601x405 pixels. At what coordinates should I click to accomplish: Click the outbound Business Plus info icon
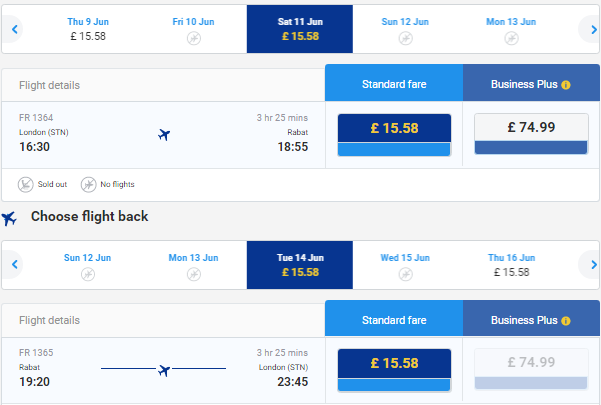(x=566, y=85)
